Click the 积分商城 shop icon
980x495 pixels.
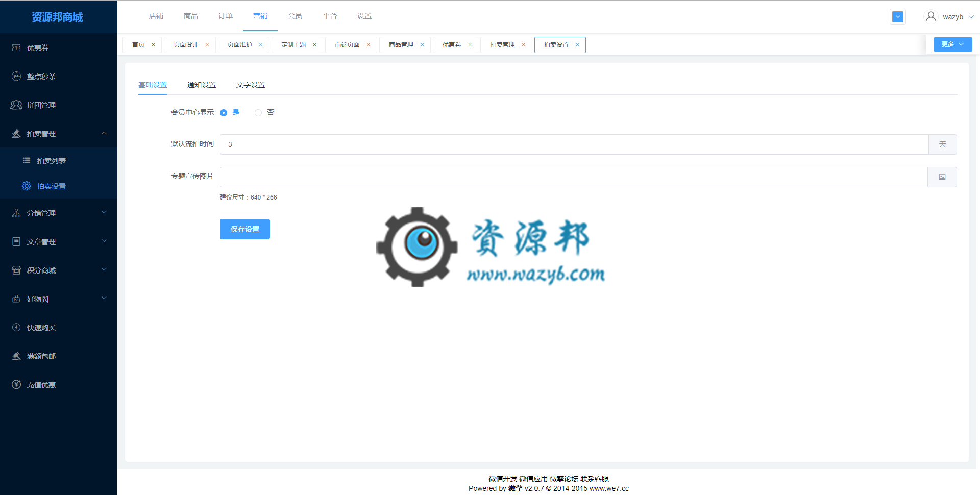[16, 270]
